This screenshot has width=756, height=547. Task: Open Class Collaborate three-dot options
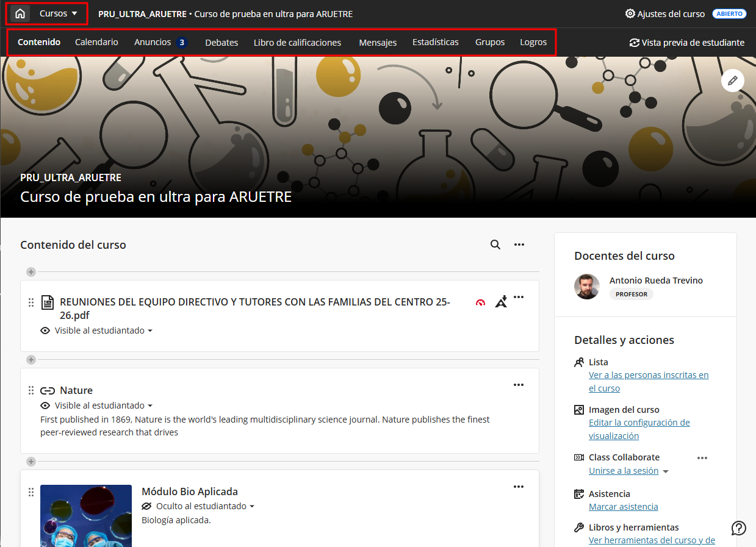pyautogui.click(x=702, y=458)
